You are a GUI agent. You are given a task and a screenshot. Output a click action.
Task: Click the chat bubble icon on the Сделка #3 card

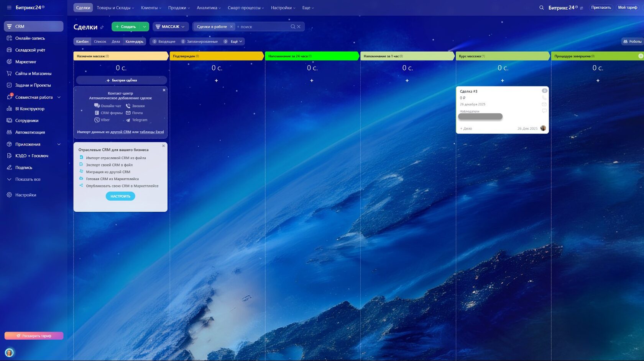tap(544, 111)
